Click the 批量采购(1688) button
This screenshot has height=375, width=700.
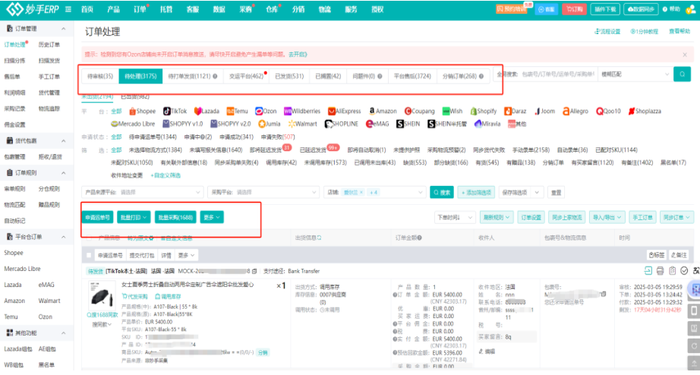pyautogui.click(x=175, y=217)
